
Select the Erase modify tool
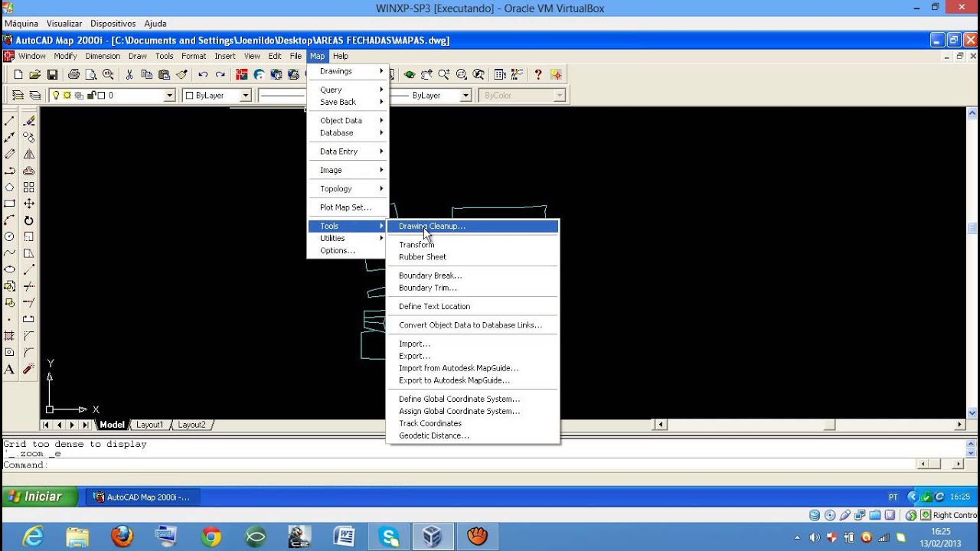point(29,121)
